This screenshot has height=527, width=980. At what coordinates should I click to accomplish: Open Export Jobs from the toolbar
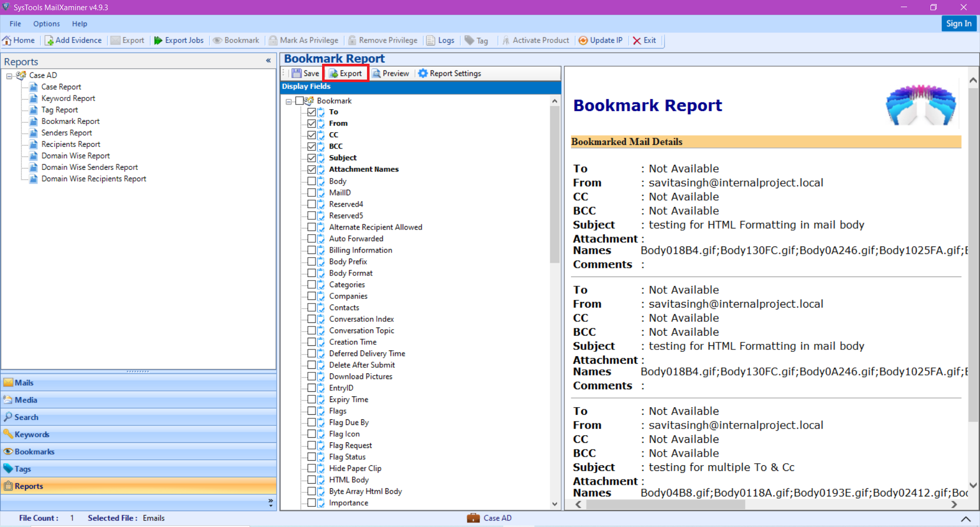(x=179, y=40)
